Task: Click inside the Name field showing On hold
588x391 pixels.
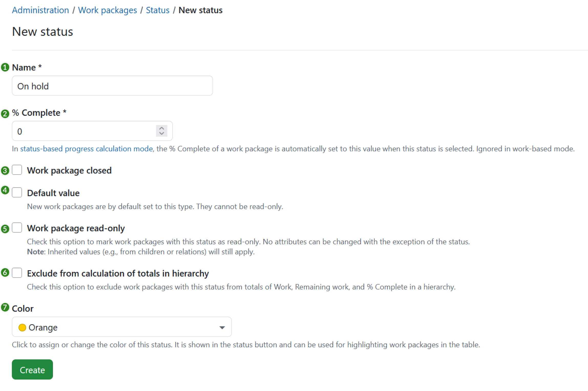Action: [x=112, y=86]
